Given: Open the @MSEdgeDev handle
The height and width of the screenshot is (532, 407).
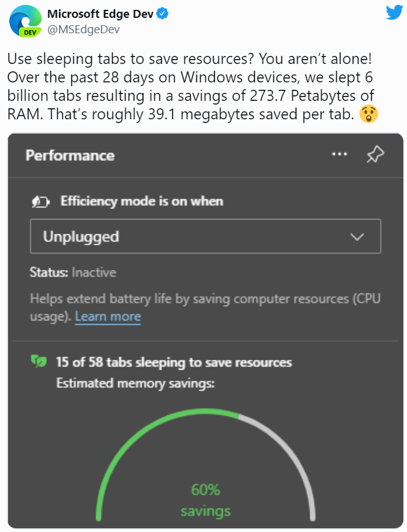Looking at the screenshot, I should (83, 30).
